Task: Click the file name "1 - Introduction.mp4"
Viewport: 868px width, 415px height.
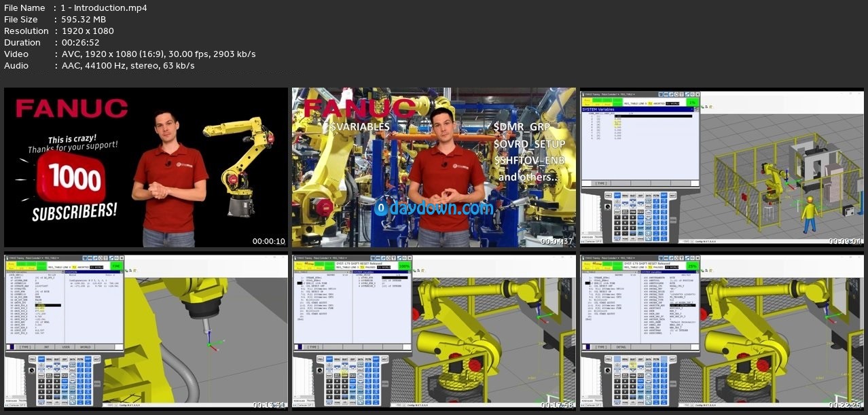Action: 104,8
